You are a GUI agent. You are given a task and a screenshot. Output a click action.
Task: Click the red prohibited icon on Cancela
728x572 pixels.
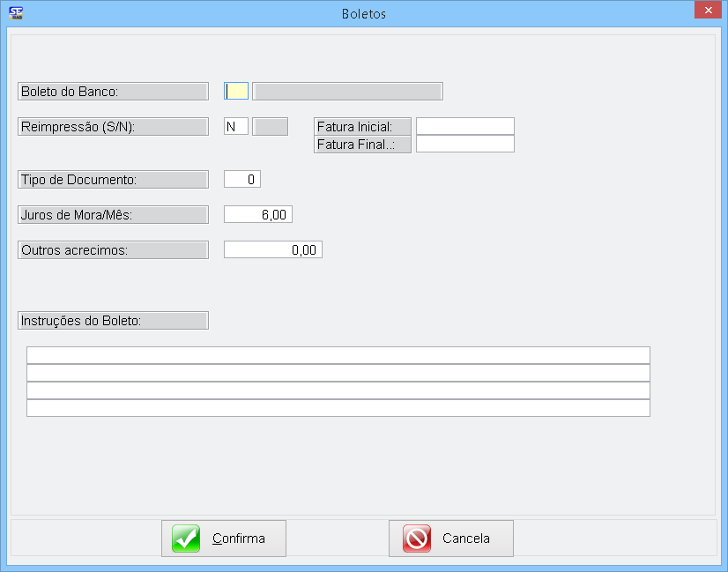coord(416,539)
